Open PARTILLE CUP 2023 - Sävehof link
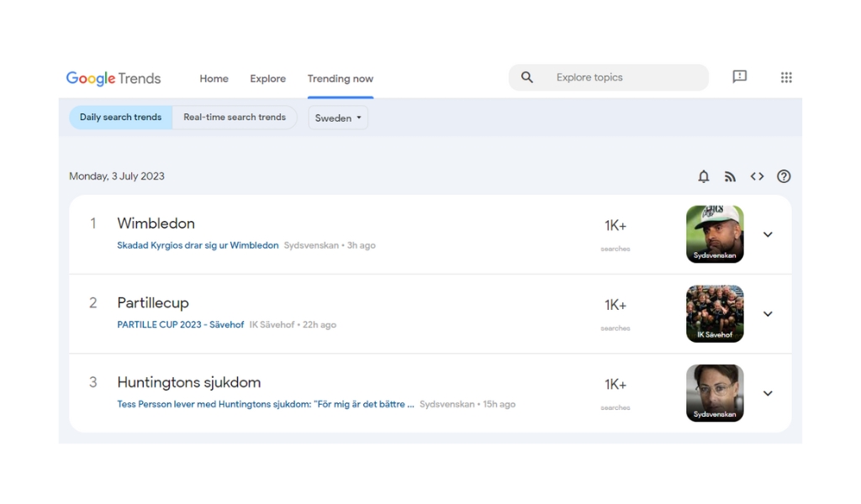Viewport: 861px width, 504px height. point(181,325)
